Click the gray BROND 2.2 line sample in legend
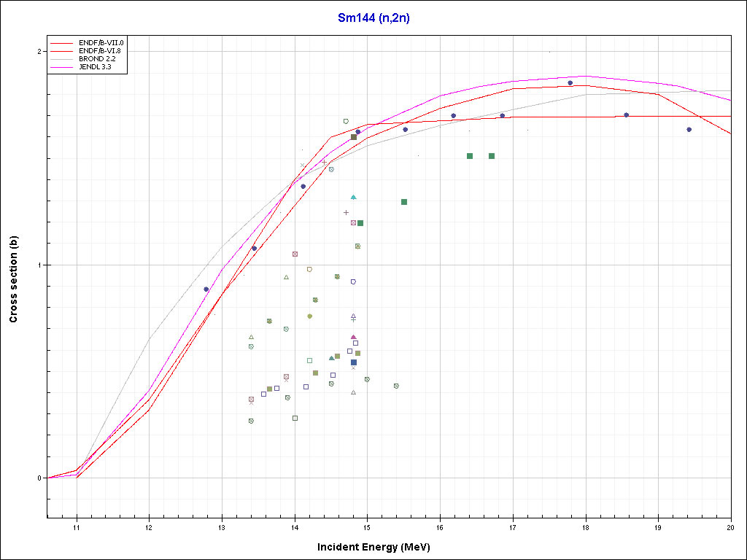This screenshot has height=560, width=747. click(x=61, y=59)
